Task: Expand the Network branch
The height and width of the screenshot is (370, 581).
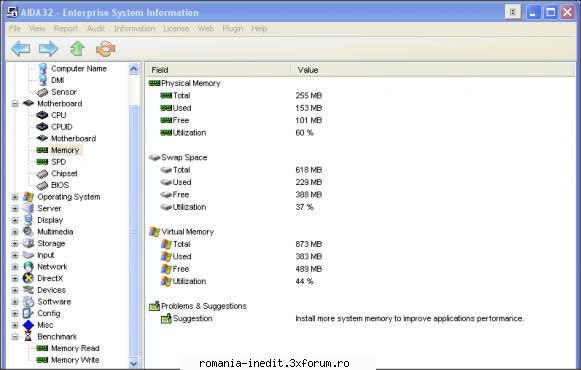Action: pyautogui.click(x=15, y=267)
